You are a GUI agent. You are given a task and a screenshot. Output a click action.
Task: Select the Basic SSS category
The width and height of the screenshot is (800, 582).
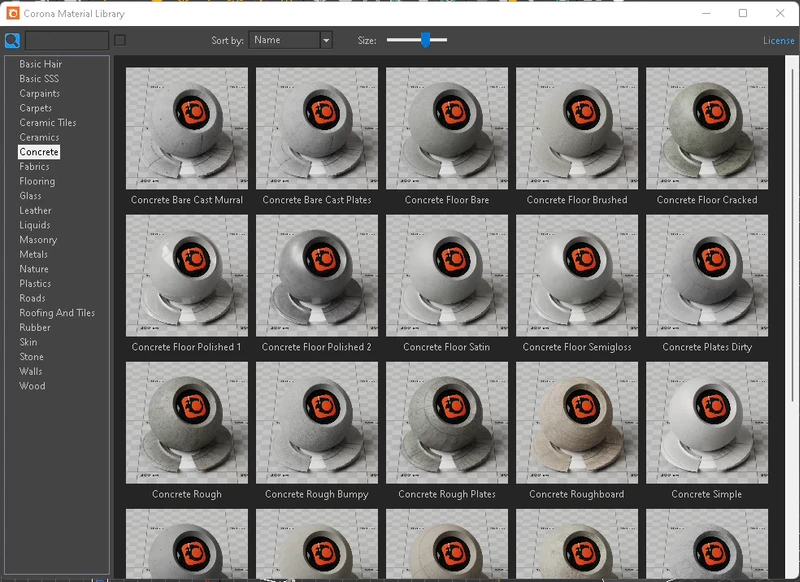pos(39,79)
